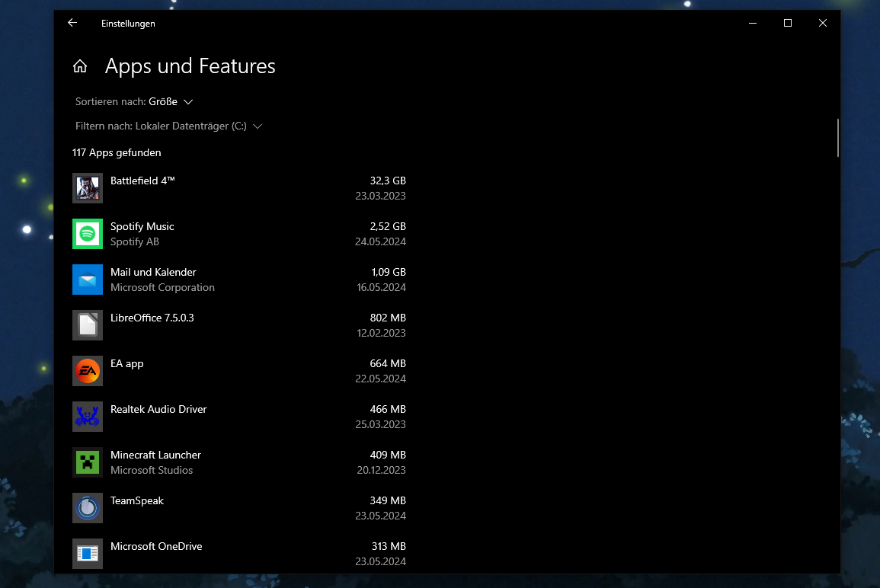Click the LibreOffice document icon
The height and width of the screenshot is (588, 880).
click(x=88, y=325)
